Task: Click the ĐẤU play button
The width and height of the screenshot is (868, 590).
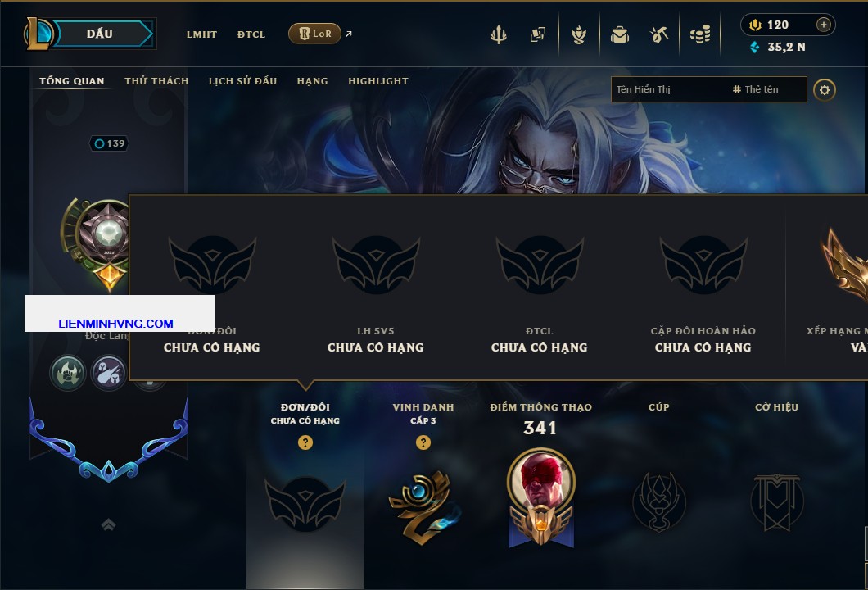Action: pyautogui.click(x=101, y=34)
